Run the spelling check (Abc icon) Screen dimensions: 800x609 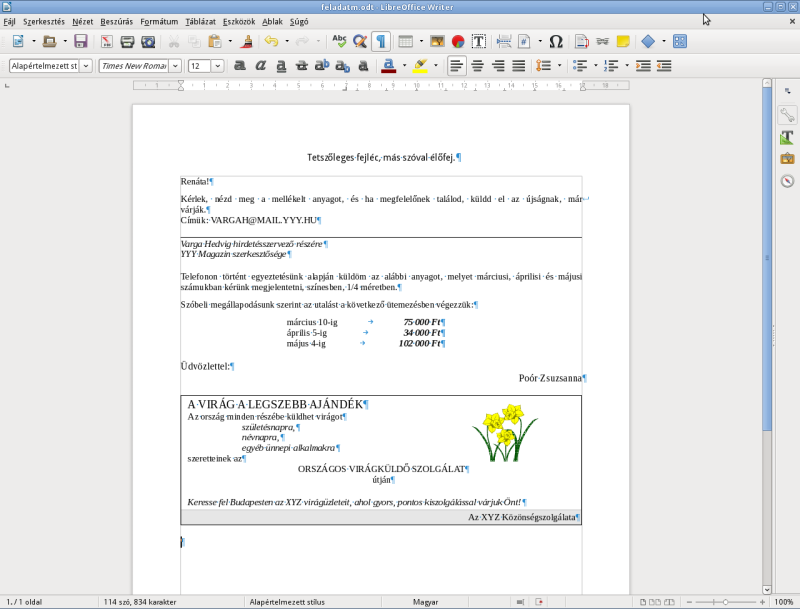[x=339, y=41]
